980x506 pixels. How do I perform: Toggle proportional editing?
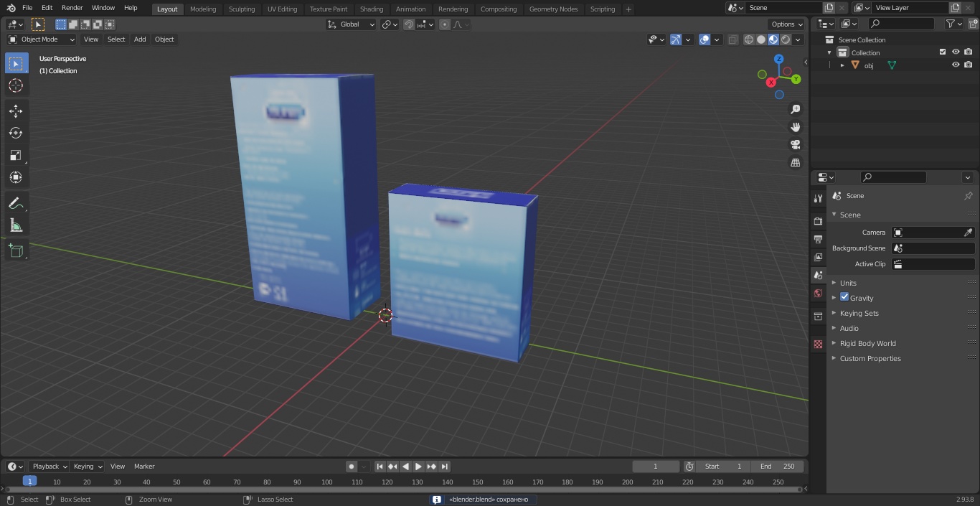pos(445,24)
